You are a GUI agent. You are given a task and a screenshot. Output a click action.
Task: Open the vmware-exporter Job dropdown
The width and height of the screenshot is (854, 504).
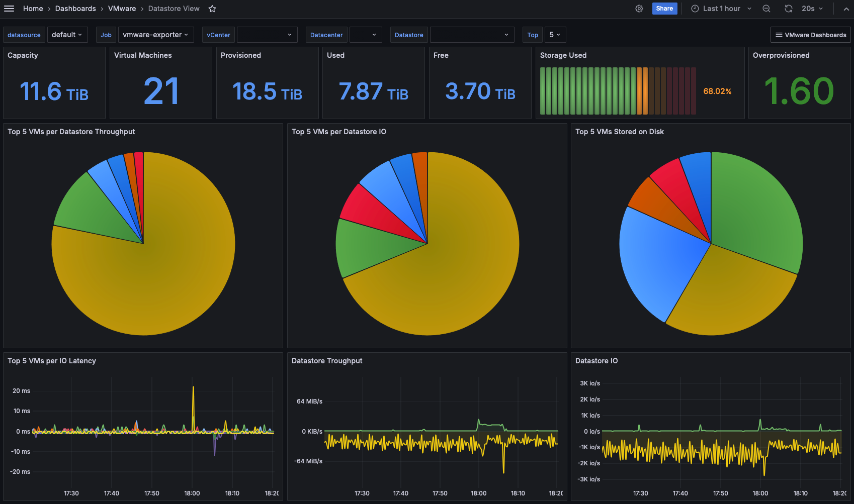tap(156, 35)
